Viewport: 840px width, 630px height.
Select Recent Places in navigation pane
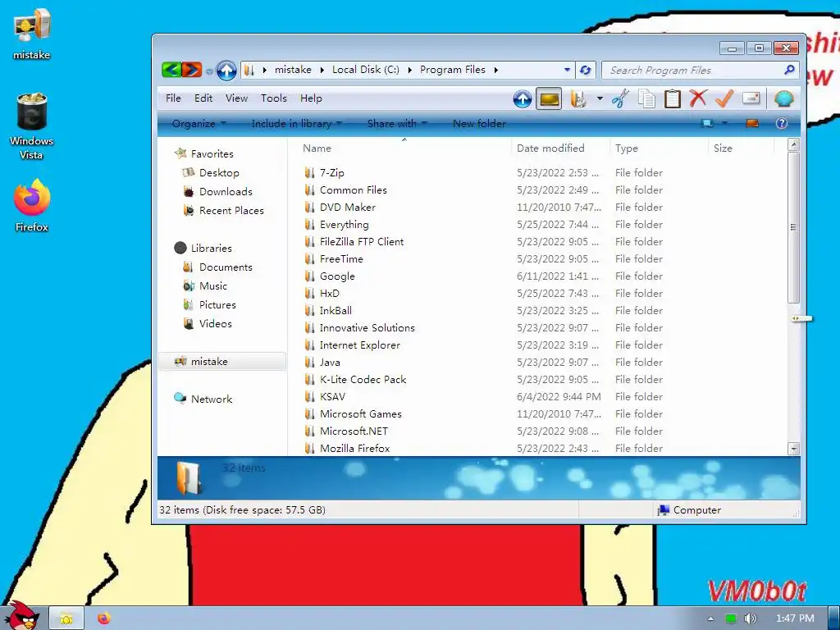point(231,211)
